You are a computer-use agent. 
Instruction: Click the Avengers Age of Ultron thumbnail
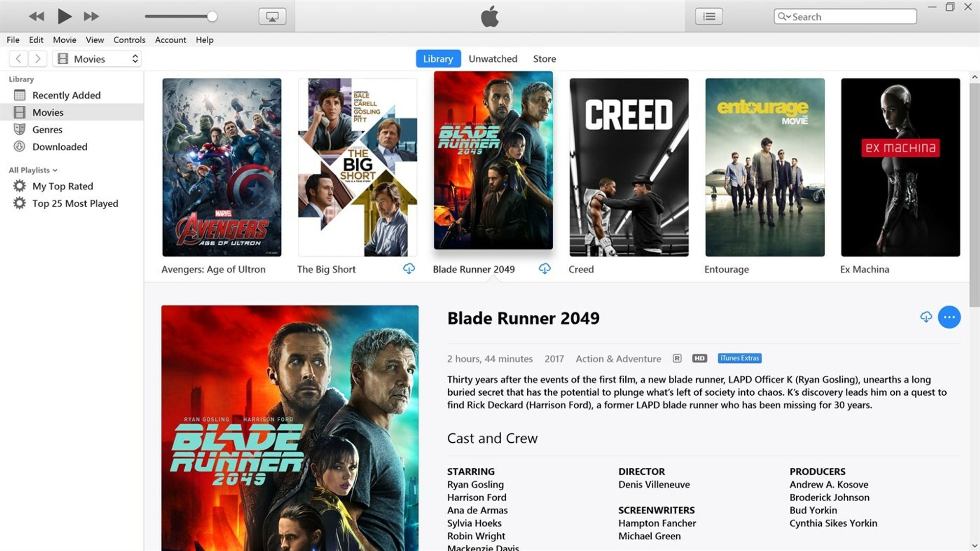pyautogui.click(x=221, y=166)
